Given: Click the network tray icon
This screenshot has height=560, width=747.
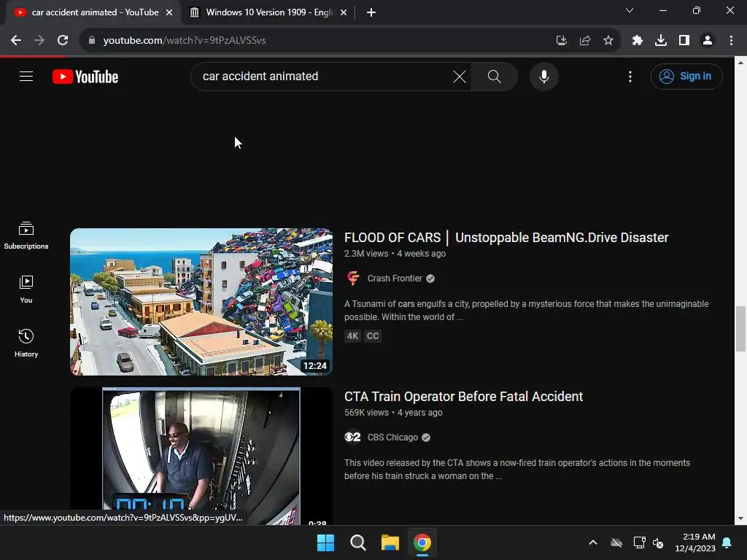Looking at the screenshot, I should click(639, 542).
